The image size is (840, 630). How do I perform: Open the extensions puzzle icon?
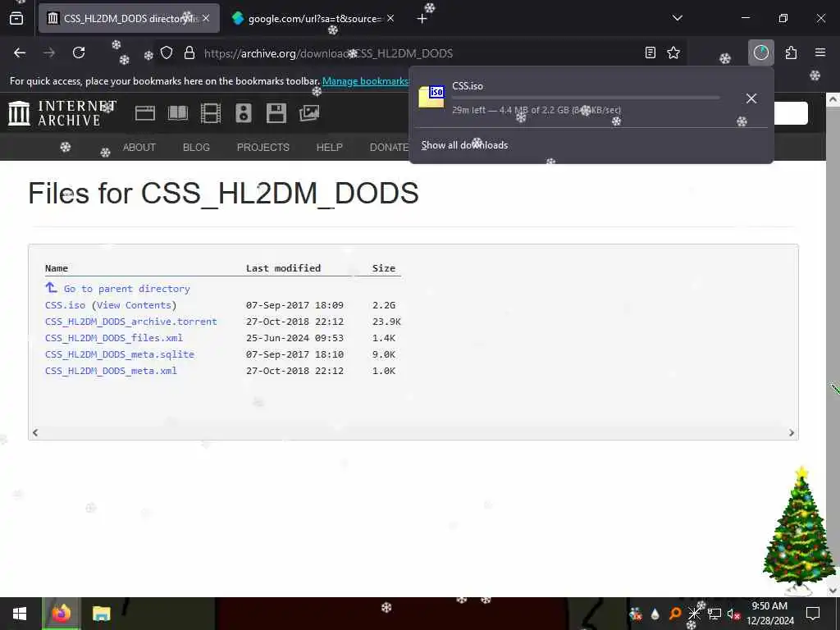tap(791, 52)
